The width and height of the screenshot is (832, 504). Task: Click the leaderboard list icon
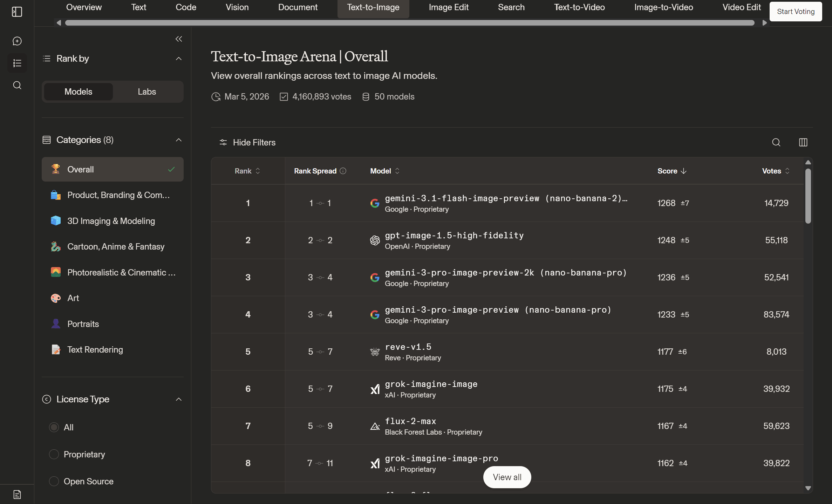(17, 63)
